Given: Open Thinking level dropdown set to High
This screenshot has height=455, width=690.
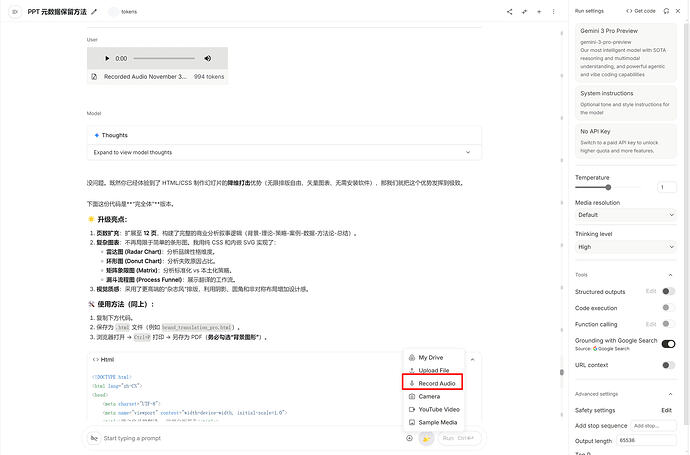Looking at the screenshot, I should 626,247.
